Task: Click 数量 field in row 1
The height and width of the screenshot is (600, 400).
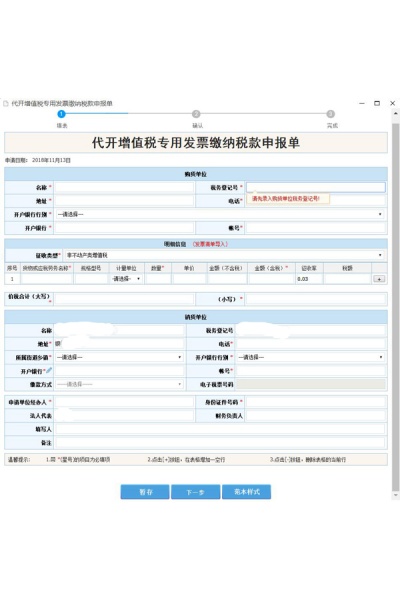Action: [x=158, y=279]
